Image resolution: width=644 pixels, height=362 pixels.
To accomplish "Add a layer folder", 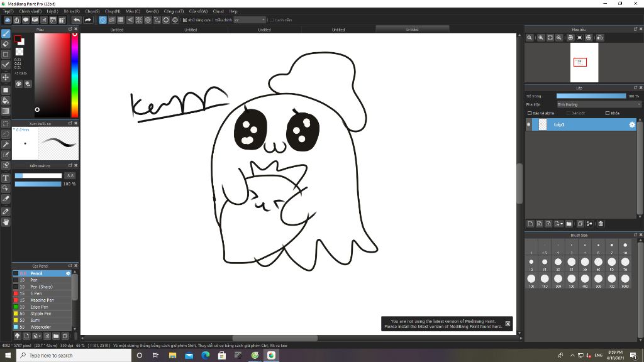I will click(x=569, y=224).
